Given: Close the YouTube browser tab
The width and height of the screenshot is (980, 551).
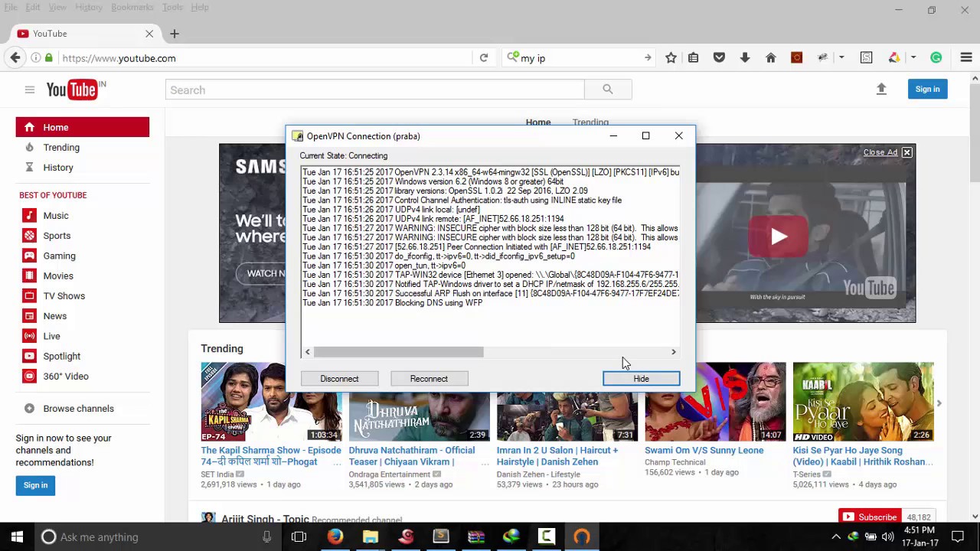Looking at the screenshot, I should coord(149,34).
